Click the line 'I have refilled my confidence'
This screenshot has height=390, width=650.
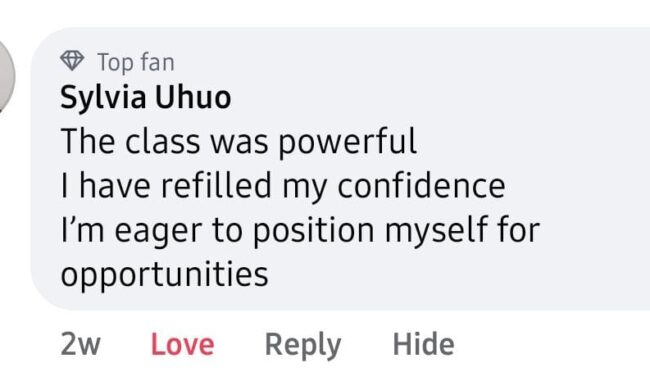pyautogui.click(x=283, y=187)
